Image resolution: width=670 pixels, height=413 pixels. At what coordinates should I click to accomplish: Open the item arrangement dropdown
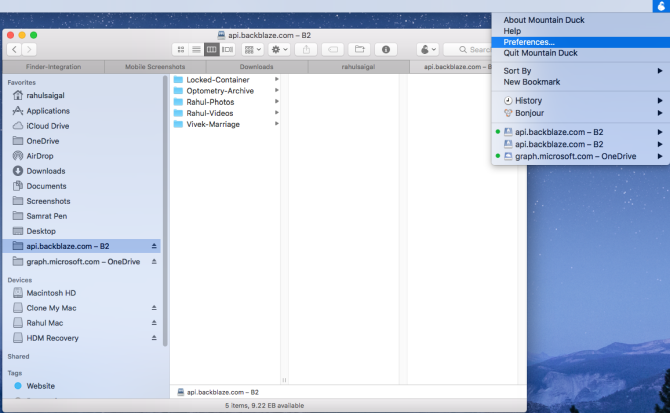point(252,48)
